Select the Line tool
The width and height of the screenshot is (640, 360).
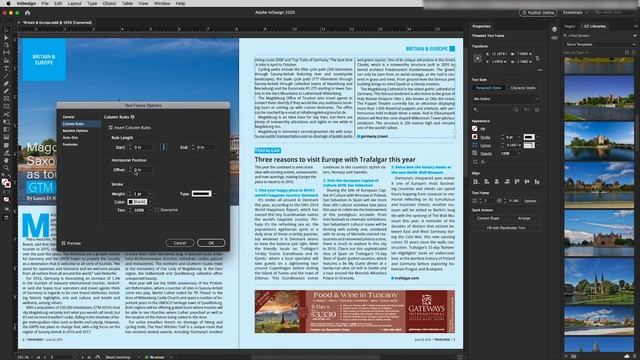click(x=6, y=76)
